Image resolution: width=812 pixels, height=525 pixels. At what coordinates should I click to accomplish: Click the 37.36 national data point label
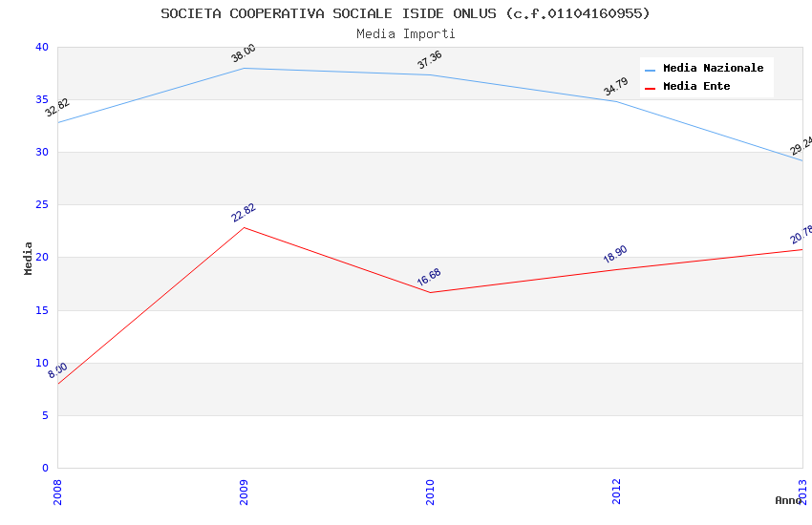pyautogui.click(x=430, y=60)
